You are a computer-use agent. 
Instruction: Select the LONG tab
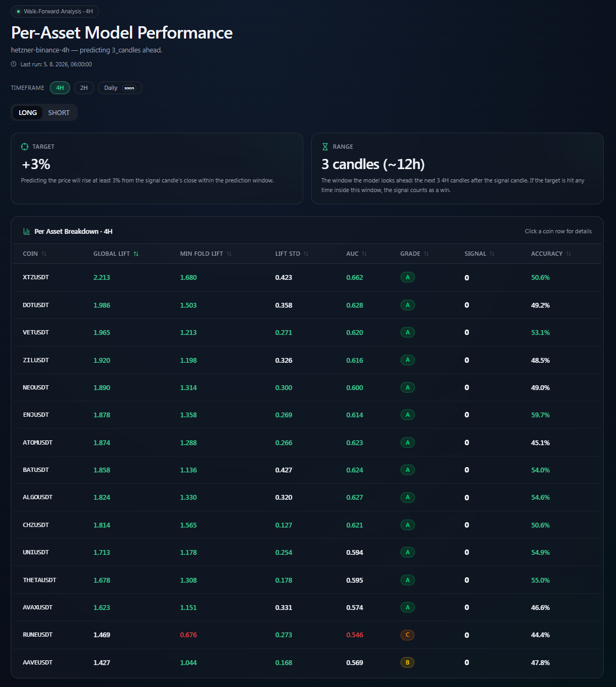(28, 113)
